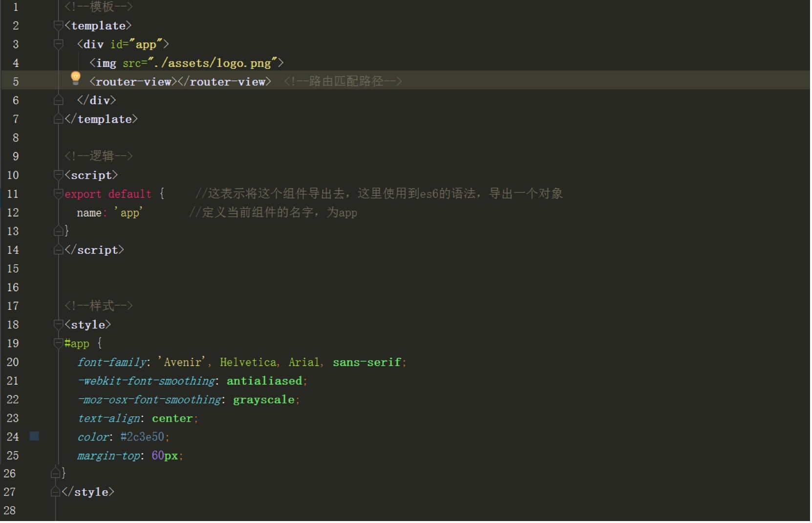Image resolution: width=812 pixels, height=523 pixels.
Task: Click the 'export' keyword on line 11
Action: 83,194
